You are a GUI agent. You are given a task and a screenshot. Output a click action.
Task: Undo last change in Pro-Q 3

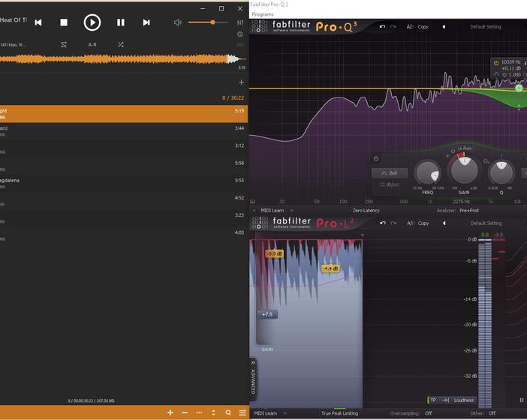(382, 26)
